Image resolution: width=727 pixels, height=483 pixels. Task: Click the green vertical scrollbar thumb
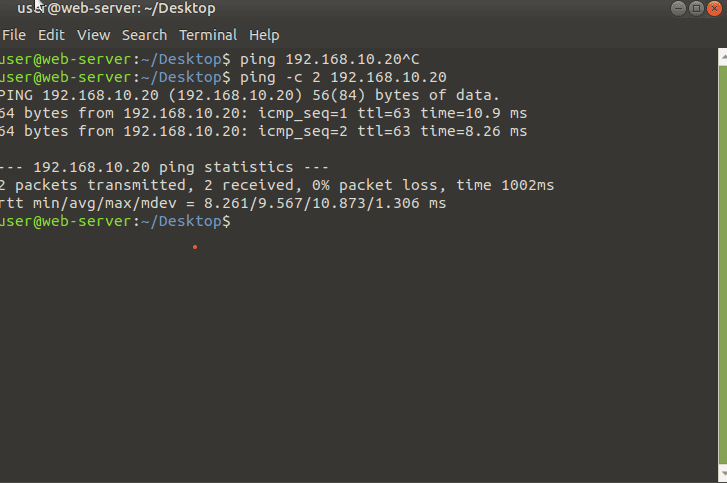pyautogui.click(x=723, y=264)
